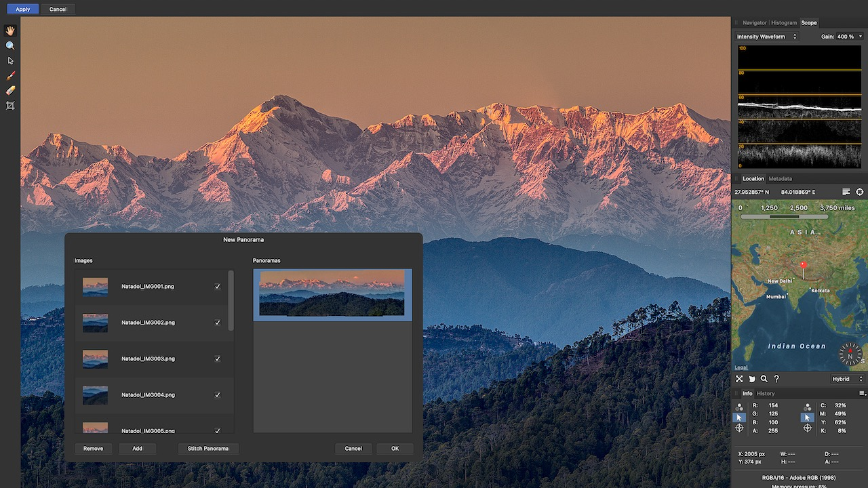868x488 pixels.
Task: Pick the arrow pointer tool
Action: pos(10,60)
